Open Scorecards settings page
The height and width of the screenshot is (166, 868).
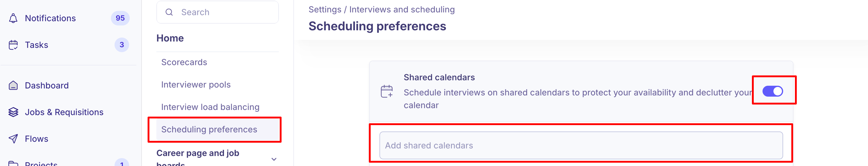(x=184, y=62)
